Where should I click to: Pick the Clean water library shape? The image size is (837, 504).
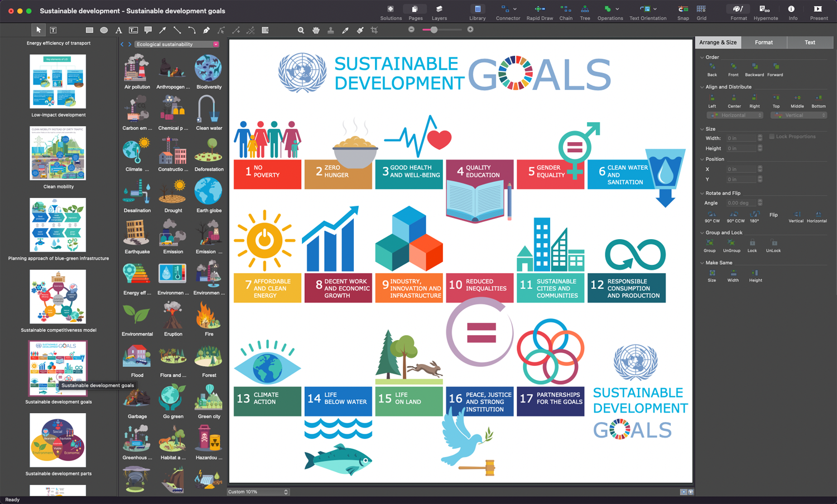click(x=209, y=113)
